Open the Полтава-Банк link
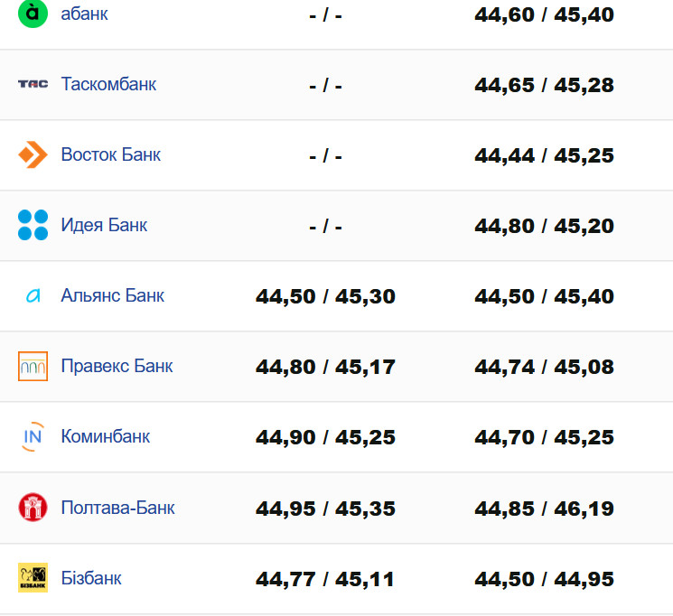The width and height of the screenshot is (673, 616). (x=117, y=507)
